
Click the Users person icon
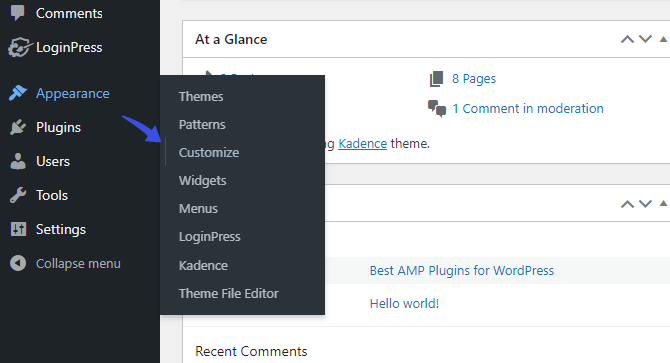18,161
